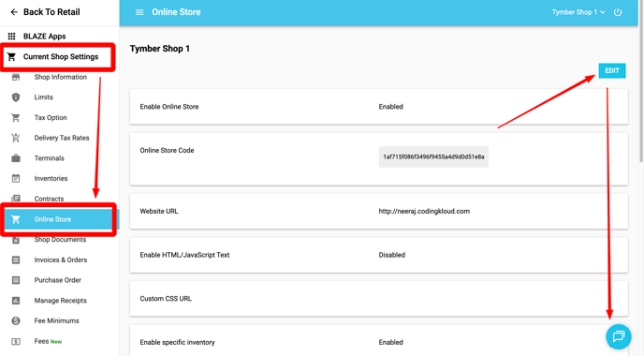Click the hamburger menu icon
Image resolution: width=644 pixels, height=356 pixels.
pos(139,12)
